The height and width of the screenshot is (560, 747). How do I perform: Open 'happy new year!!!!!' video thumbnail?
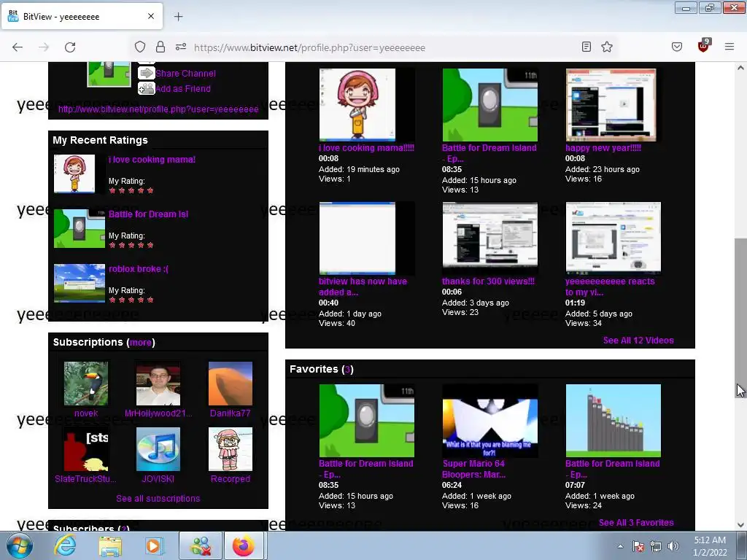(x=613, y=105)
